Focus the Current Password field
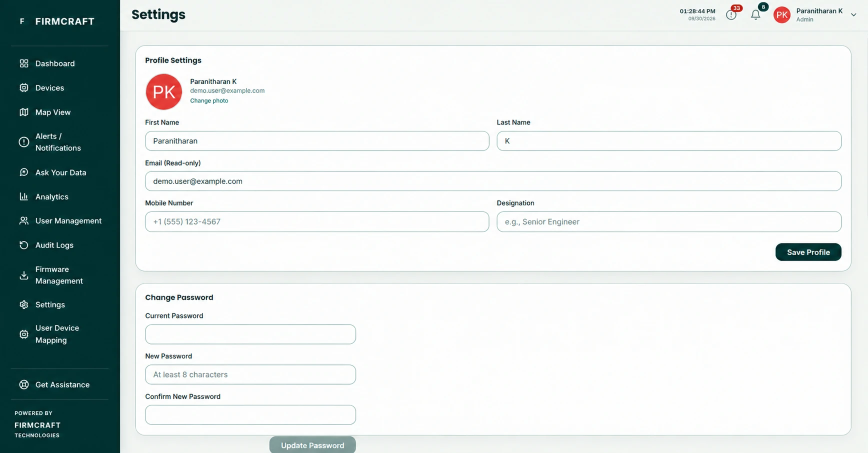Screen dimensions: 868x453 [250, 334]
